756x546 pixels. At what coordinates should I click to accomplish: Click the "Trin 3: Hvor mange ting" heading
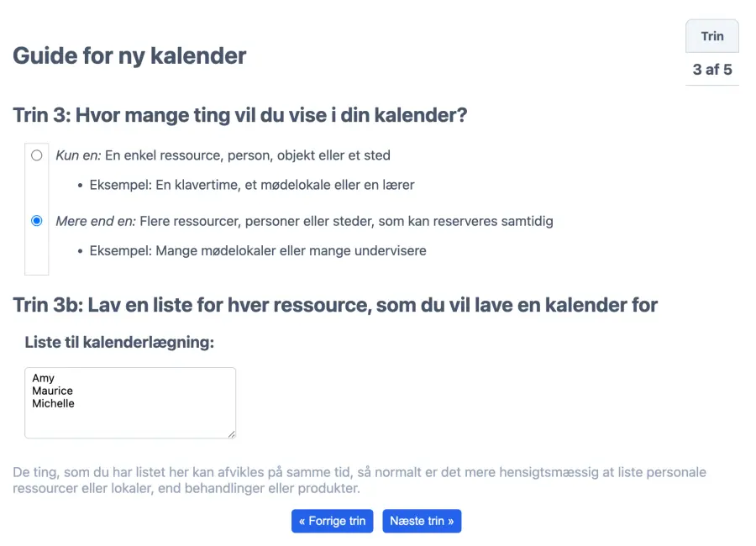pos(239,115)
